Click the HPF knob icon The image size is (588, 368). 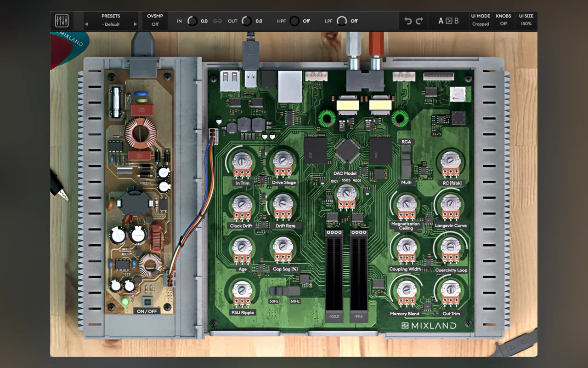coord(294,21)
